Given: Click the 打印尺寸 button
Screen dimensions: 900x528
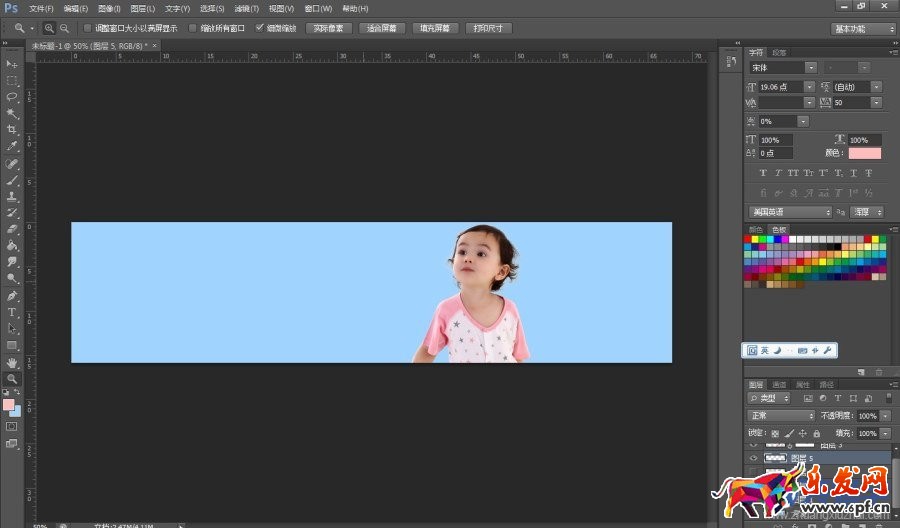Looking at the screenshot, I should click(x=489, y=28).
